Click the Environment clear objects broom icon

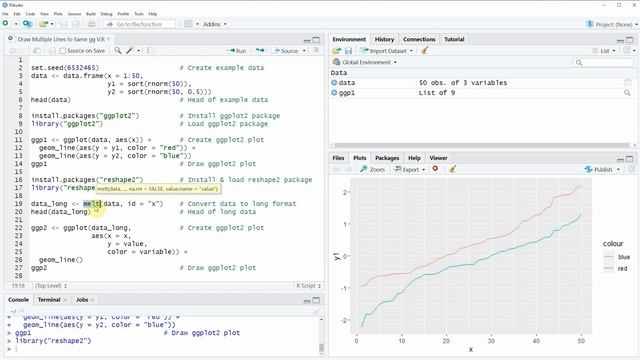[x=424, y=51]
